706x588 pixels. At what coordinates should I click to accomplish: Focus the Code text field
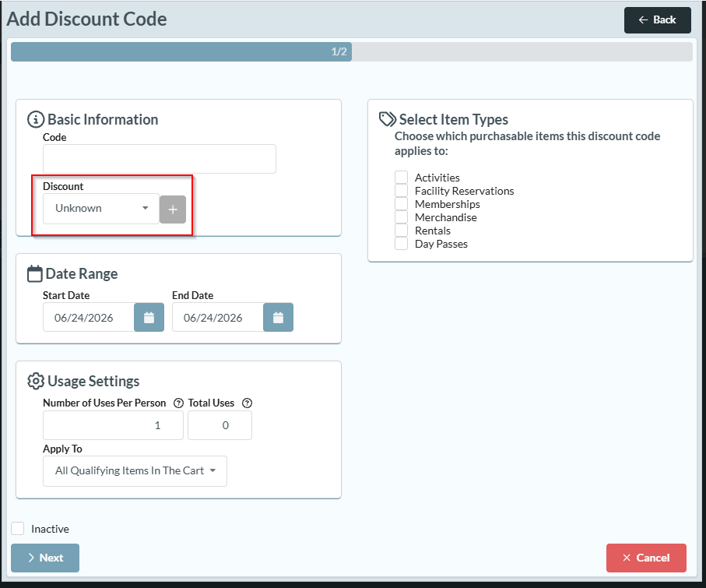point(160,159)
